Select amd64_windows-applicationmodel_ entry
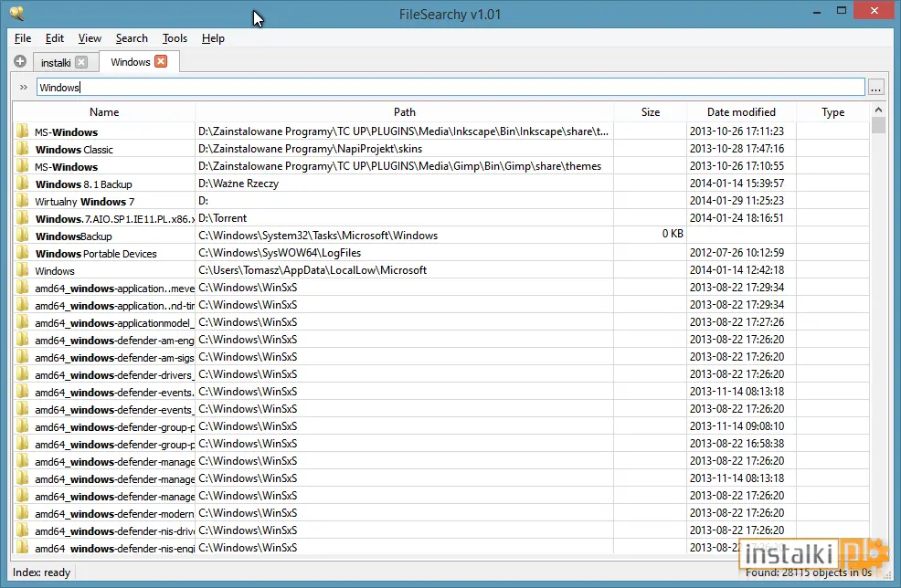 click(114, 323)
